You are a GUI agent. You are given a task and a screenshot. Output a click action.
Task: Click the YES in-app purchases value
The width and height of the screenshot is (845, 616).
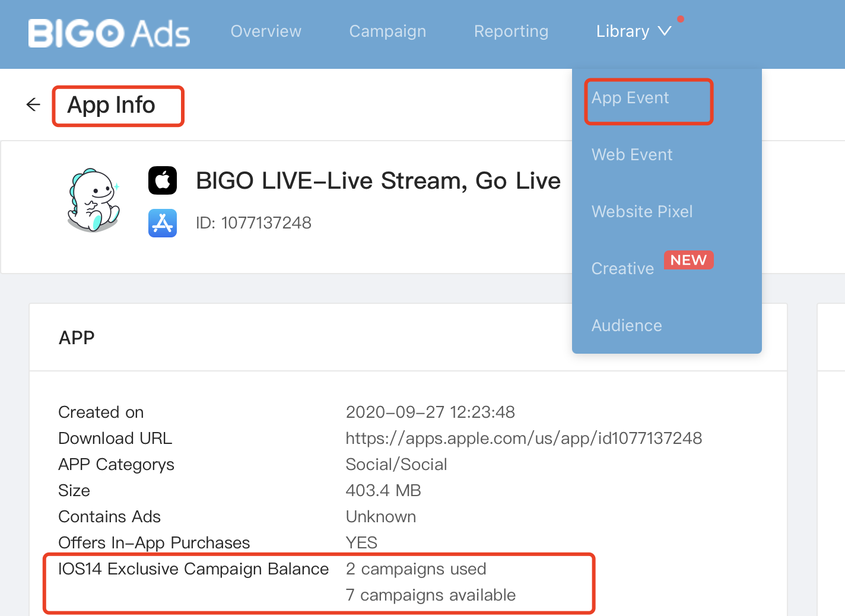pyautogui.click(x=361, y=543)
